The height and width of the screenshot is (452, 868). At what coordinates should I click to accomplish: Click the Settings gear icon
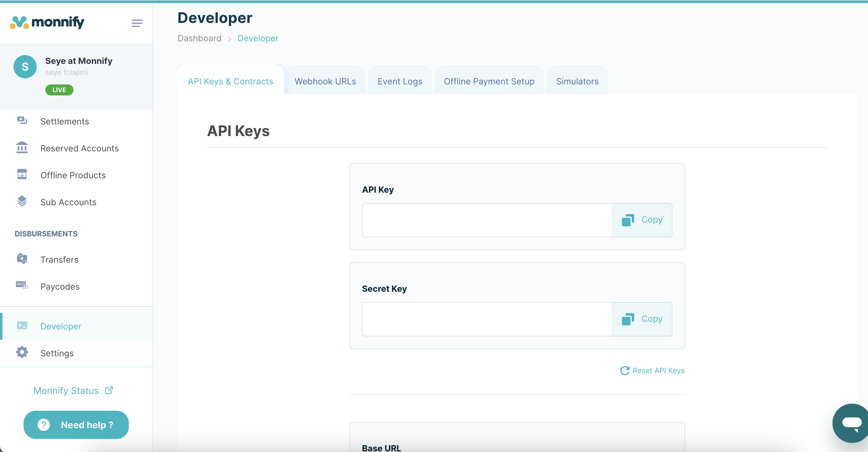(x=22, y=352)
